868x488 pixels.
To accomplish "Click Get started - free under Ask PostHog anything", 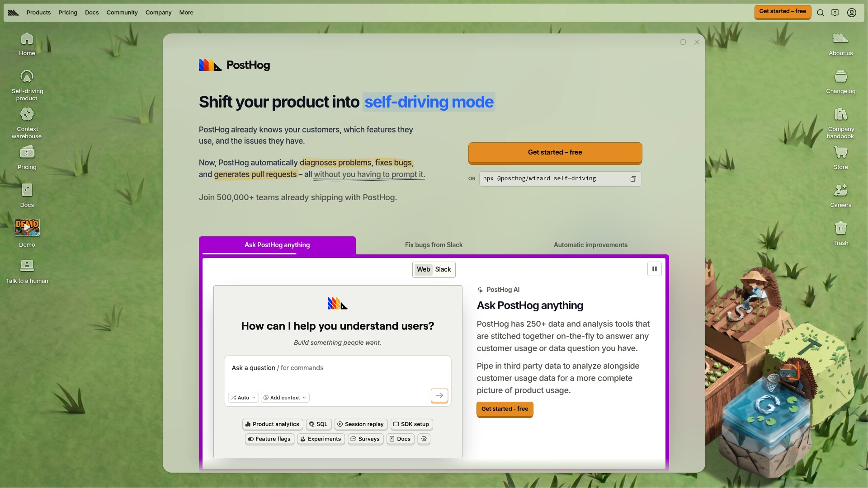I will click(x=505, y=409).
